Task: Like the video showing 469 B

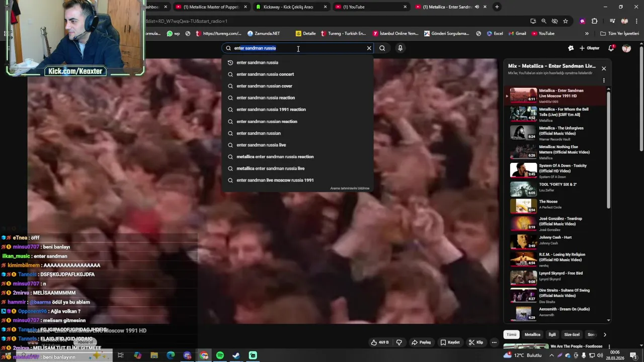Action: click(380, 342)
